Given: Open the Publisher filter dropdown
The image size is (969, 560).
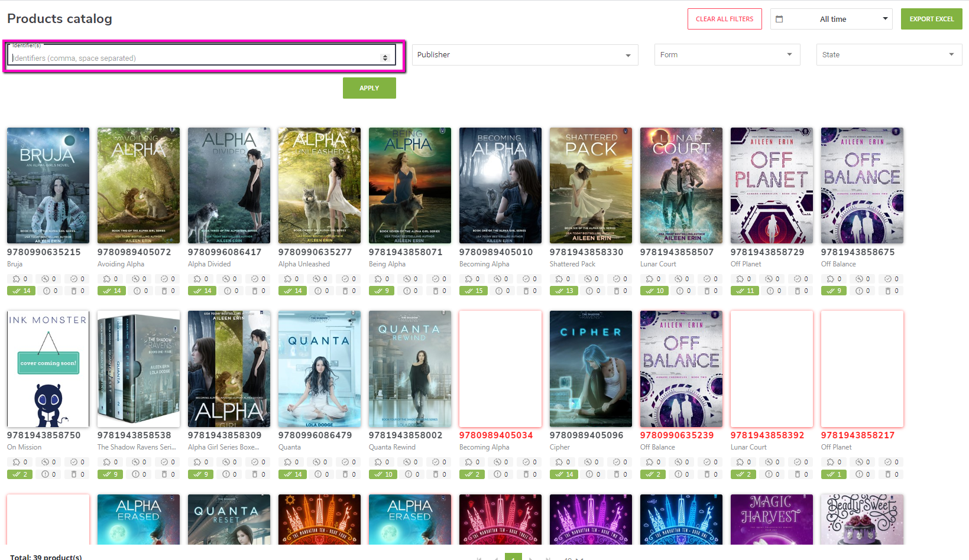Looking at the screenshot, I should coord(525,55).
